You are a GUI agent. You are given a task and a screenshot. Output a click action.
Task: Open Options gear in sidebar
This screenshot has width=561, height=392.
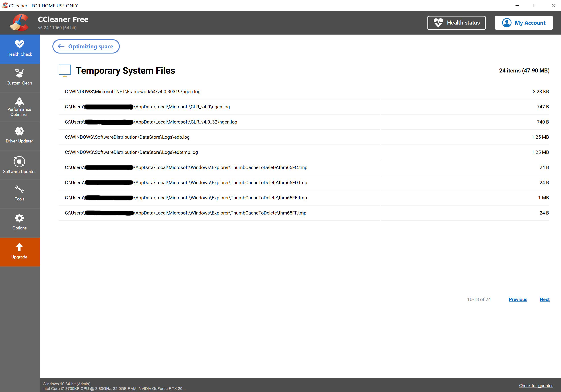point(20,222)
